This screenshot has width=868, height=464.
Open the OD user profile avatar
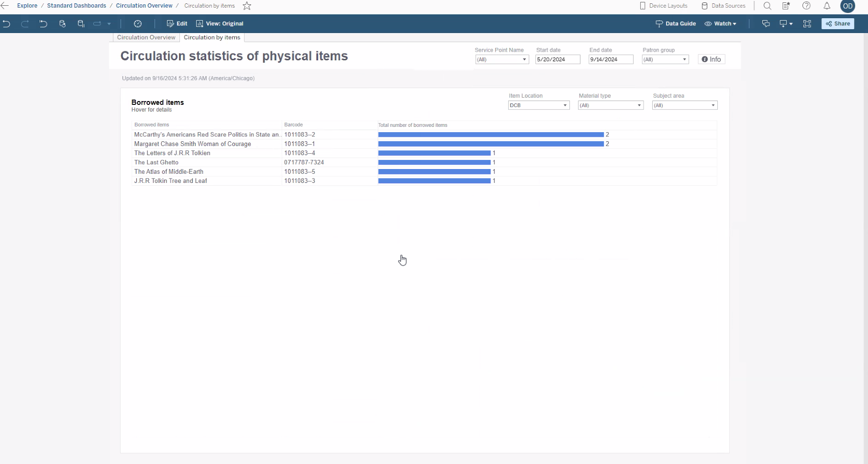pyautogui.click(x=848, y=6)
